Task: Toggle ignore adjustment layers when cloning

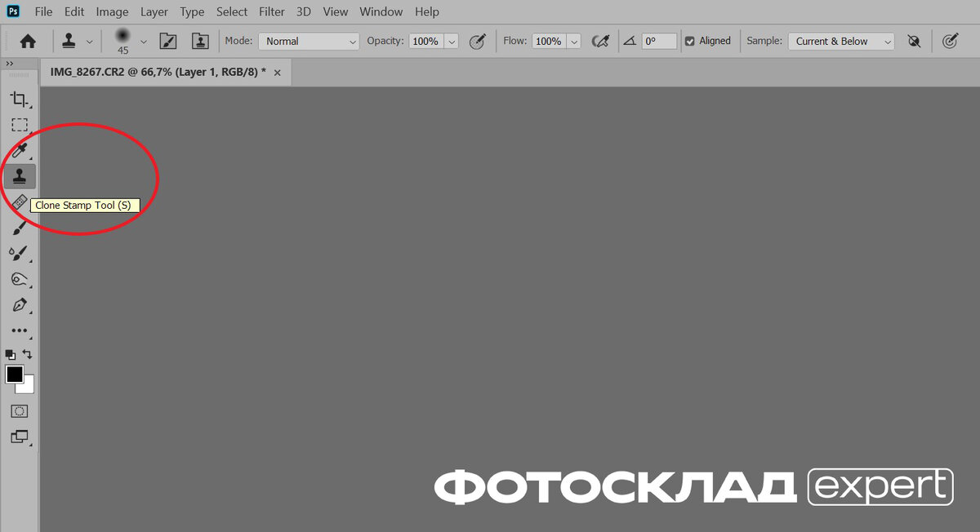Action: (x=915, y=41)
